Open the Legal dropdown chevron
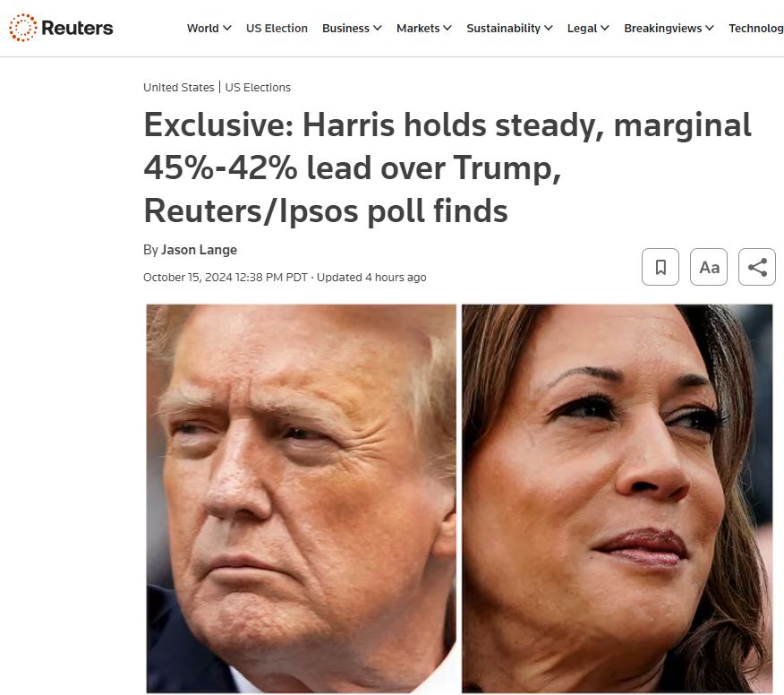The height and width of the screenshot is (695, 784). [x=605, y=28]
